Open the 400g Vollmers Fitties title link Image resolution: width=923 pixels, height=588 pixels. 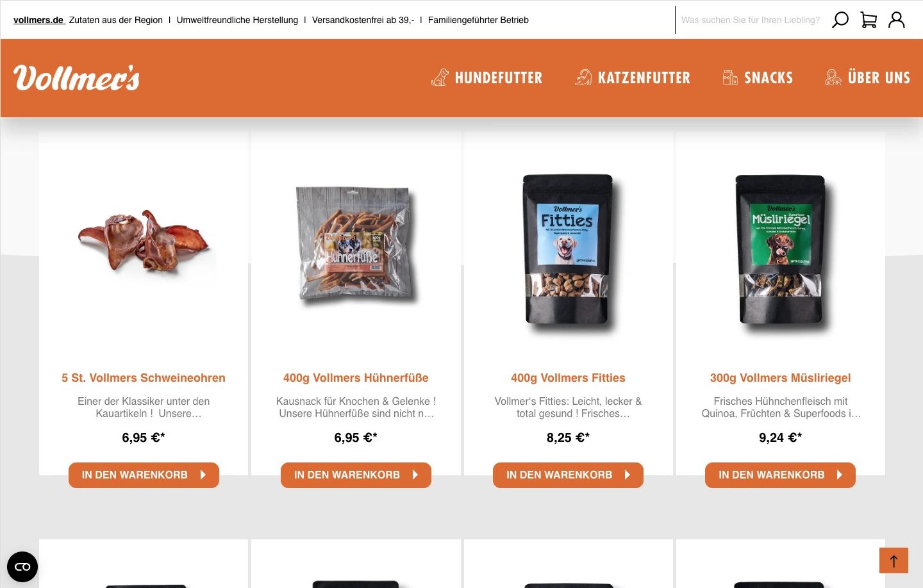(568, 378)
